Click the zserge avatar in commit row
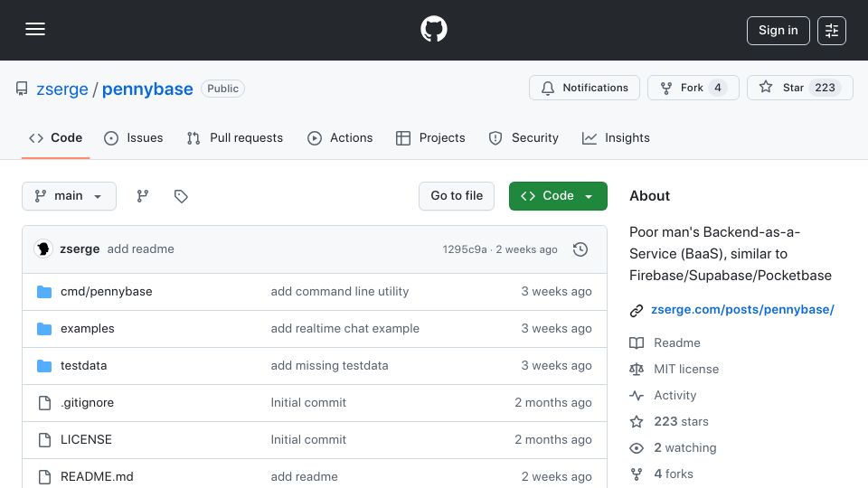868x488 pixels. point(43,249)
